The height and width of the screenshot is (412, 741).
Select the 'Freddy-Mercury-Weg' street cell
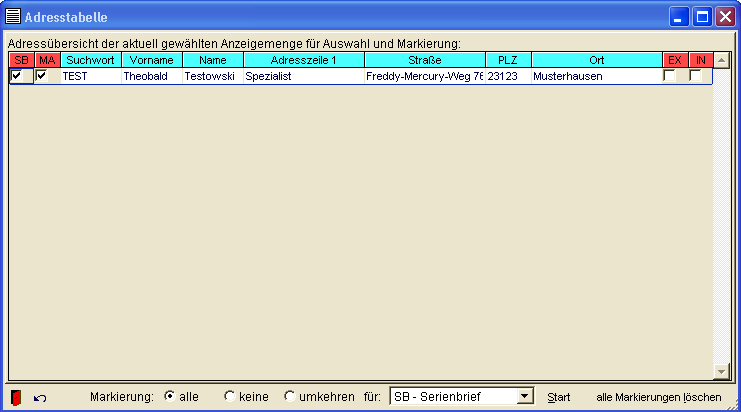(425, 76)
